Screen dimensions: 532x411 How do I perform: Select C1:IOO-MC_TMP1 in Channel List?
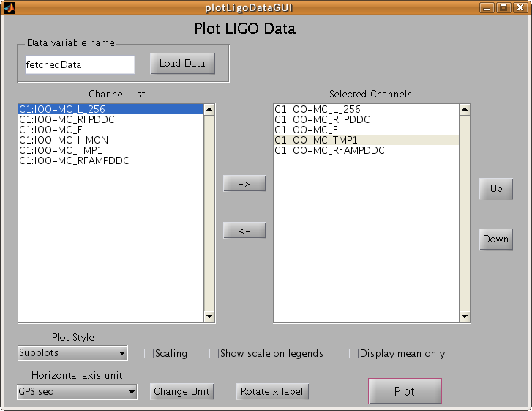(x=110, y=150)
